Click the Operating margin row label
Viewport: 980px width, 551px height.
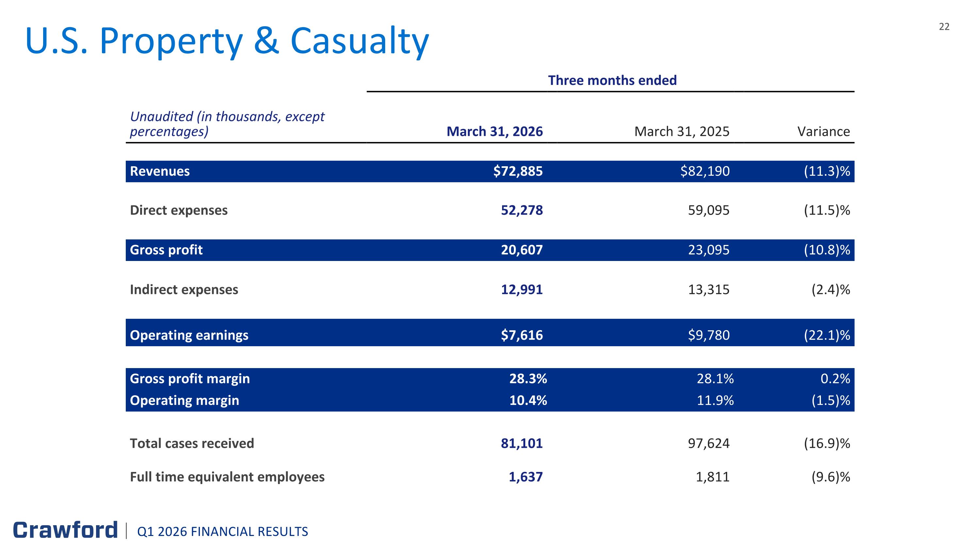[x=185, y=400]
